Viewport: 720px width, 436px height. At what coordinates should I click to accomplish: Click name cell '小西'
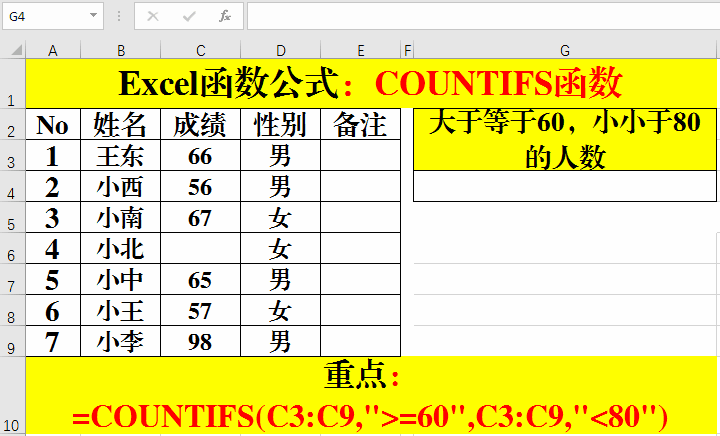coord(120,186)
